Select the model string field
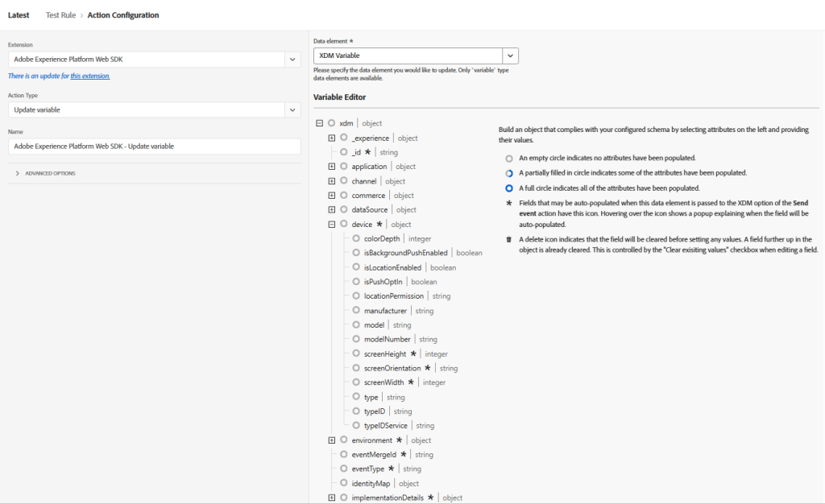 (x=374, y=324)
